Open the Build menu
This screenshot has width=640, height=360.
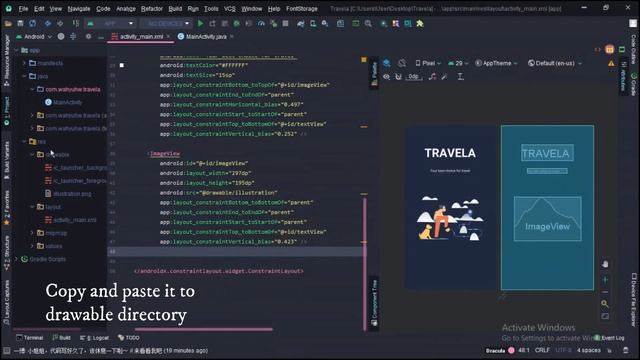(x=175, y=9)
